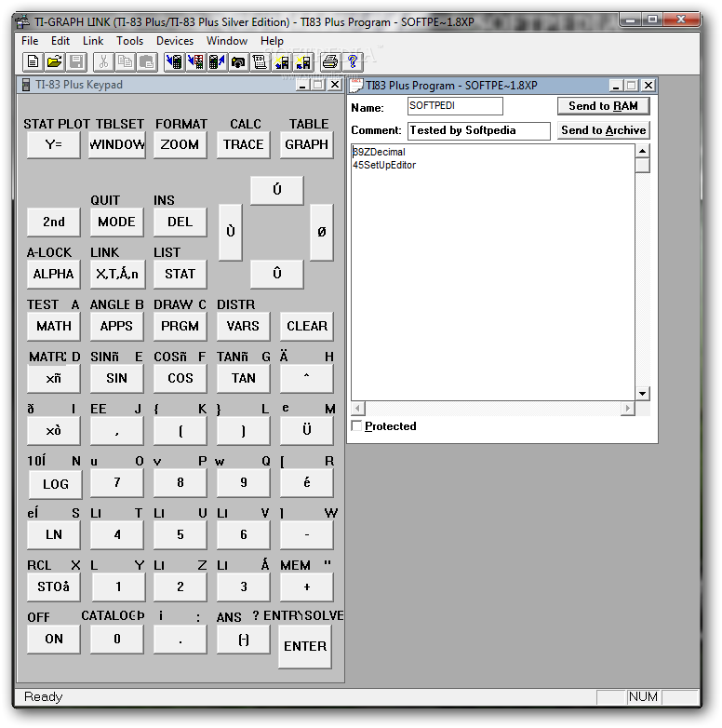Image resolution: width=722 pixels, height=728 pixels.
Task: Click the horizontal scrollbar left arrow
Action: (358, 409)
